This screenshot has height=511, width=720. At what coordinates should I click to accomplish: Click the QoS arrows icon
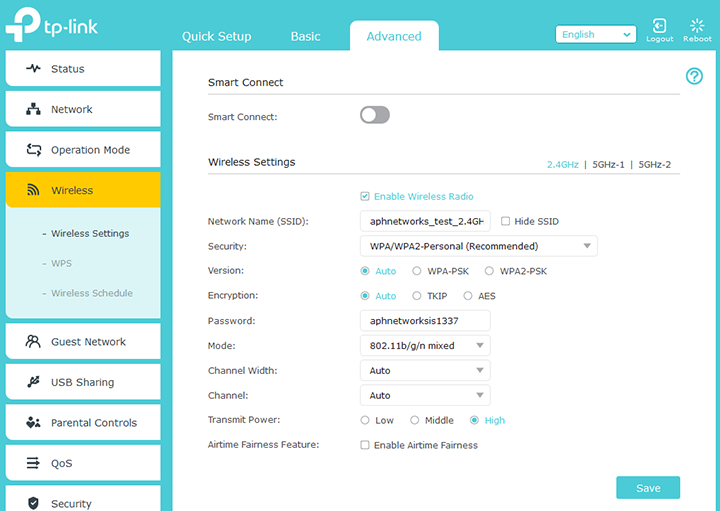(x=33, y=463)
